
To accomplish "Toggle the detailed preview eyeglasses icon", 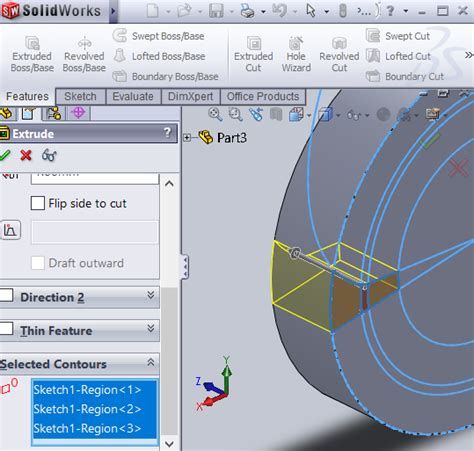I will (x=49, y=155).
